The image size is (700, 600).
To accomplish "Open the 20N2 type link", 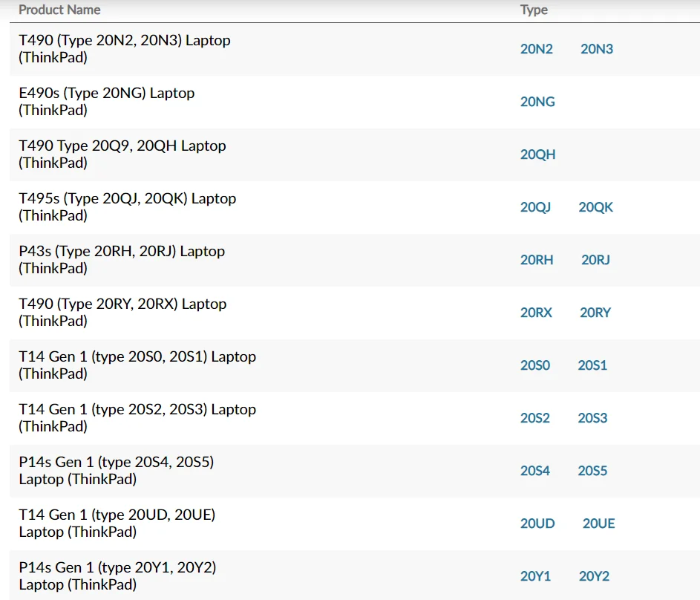I will pyautogui.click(x=536, y=49).
